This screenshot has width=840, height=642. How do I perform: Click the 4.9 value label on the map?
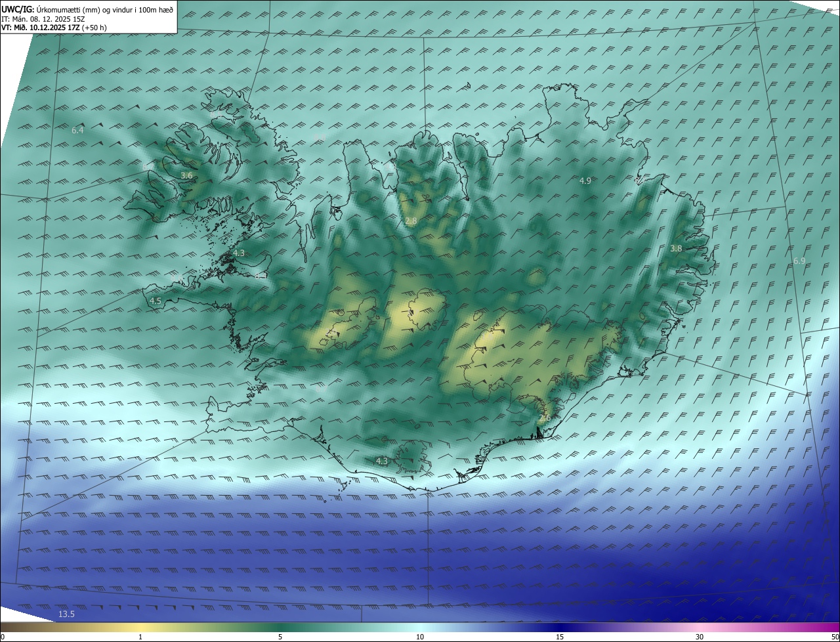pos(585,181)
